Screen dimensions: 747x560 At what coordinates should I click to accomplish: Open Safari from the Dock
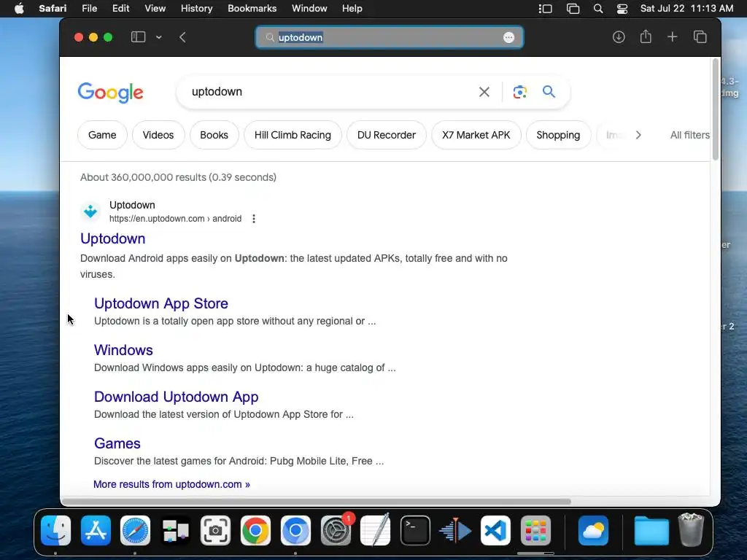(x=135, y=531)
